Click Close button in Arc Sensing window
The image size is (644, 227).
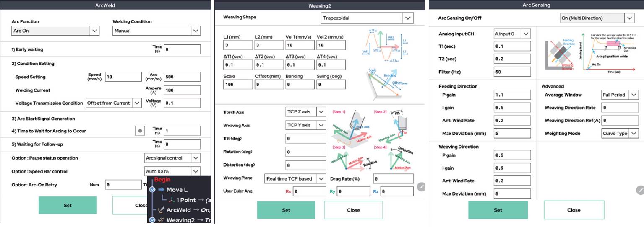(x=574, y=210)
